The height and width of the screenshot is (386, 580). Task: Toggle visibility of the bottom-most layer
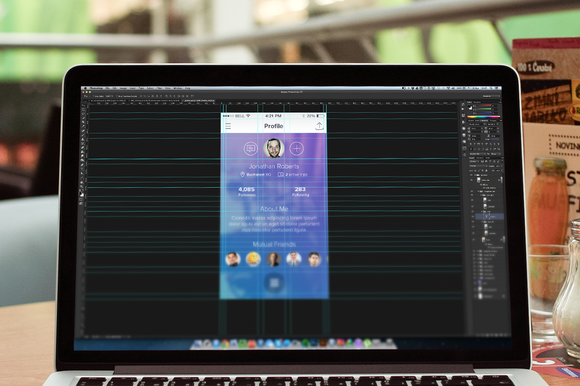475,296
